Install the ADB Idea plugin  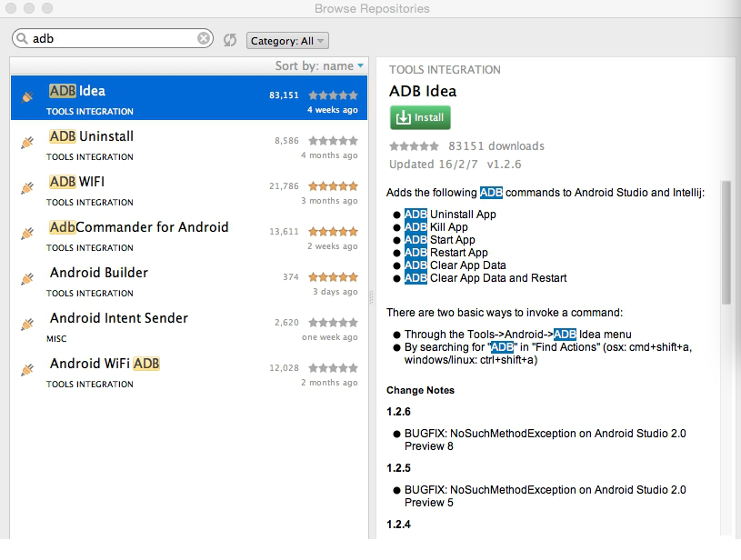coord(420,117)
